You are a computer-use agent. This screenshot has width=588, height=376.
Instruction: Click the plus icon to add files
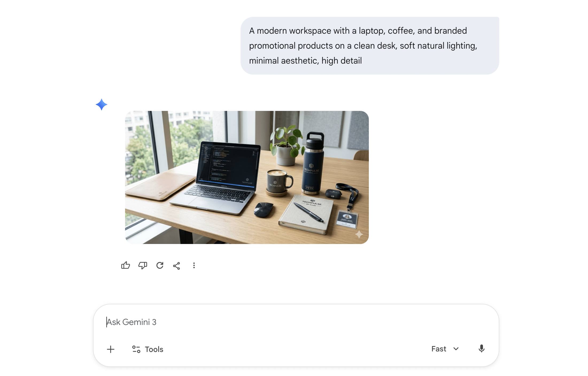coord(111,349)
